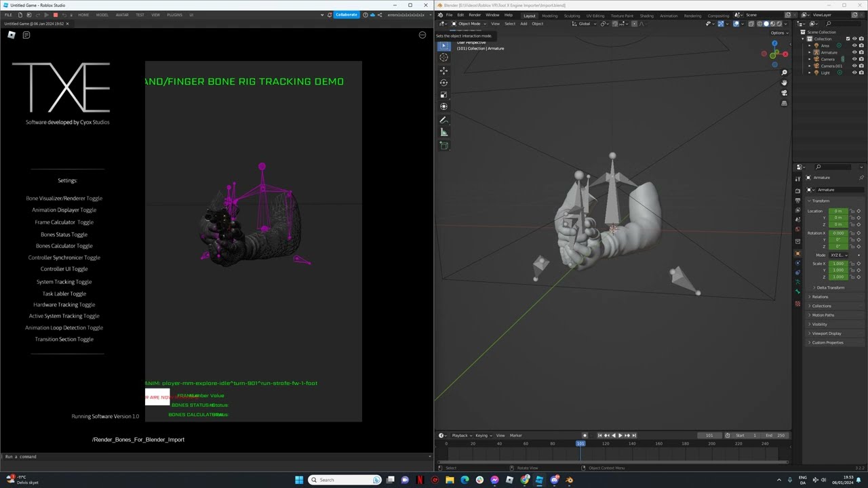Toggle camera view icon in Blender viewport
868x488 pixels.
784,93
